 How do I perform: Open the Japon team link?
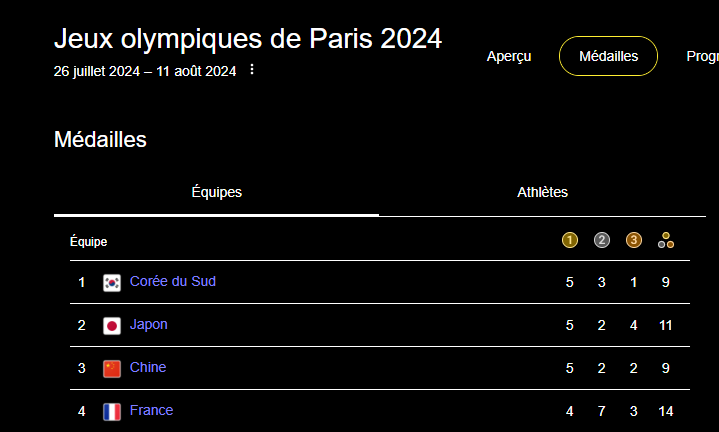[x=149, y=325]
